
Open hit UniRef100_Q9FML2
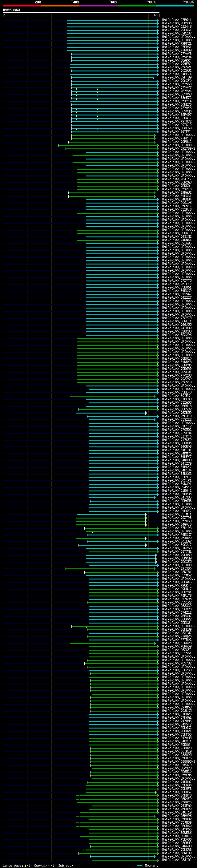[177, 142]
